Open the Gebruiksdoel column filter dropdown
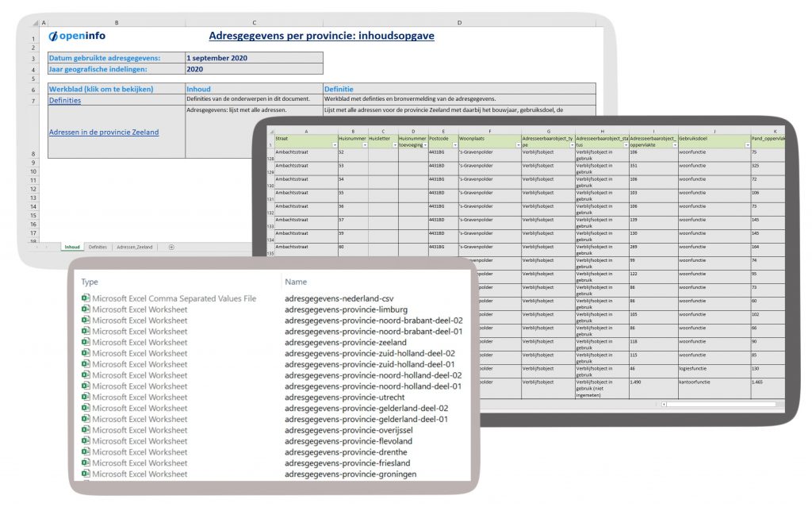 point(745,145)
